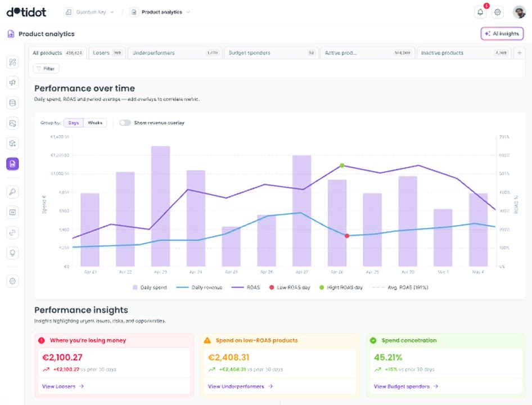Click the Apr 23 daily spend bar

tap(160, 206)
